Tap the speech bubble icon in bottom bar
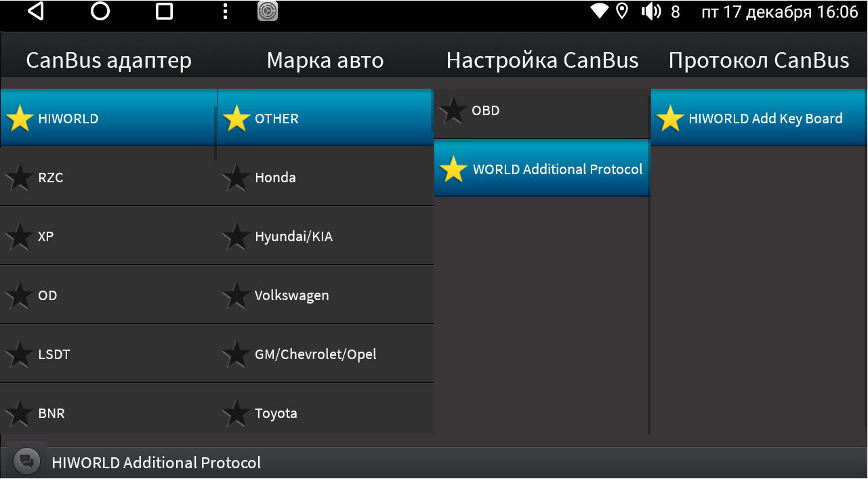 coord(26,462)
